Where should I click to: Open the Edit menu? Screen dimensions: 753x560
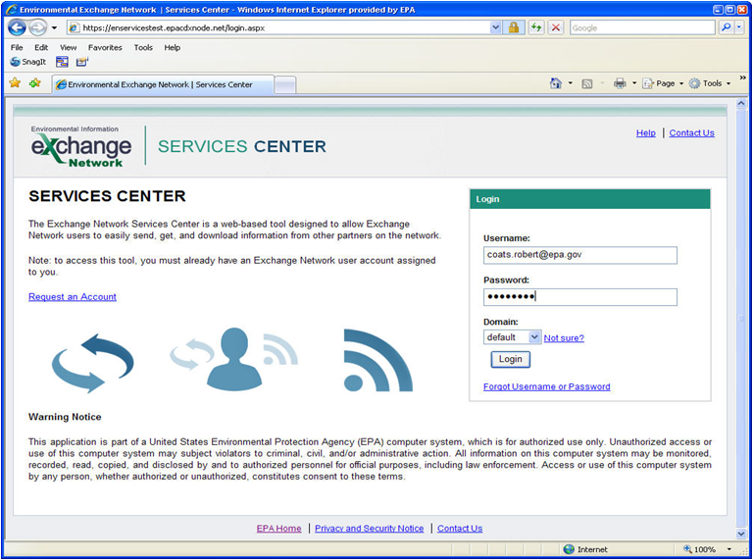point(41,47)
